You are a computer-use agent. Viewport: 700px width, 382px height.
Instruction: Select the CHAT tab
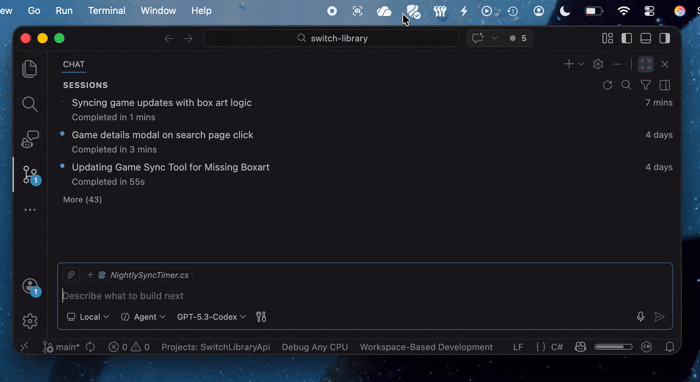click(74, 64)
